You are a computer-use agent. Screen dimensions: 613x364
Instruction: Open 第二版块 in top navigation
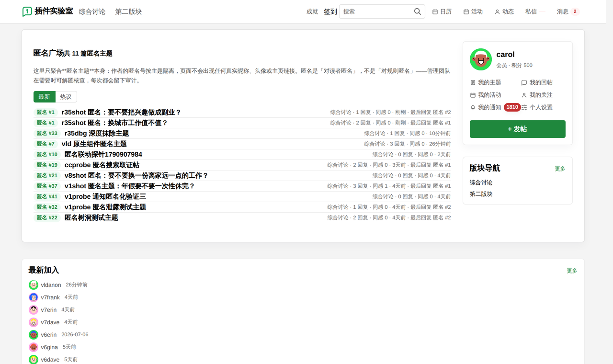click(128, 11)
